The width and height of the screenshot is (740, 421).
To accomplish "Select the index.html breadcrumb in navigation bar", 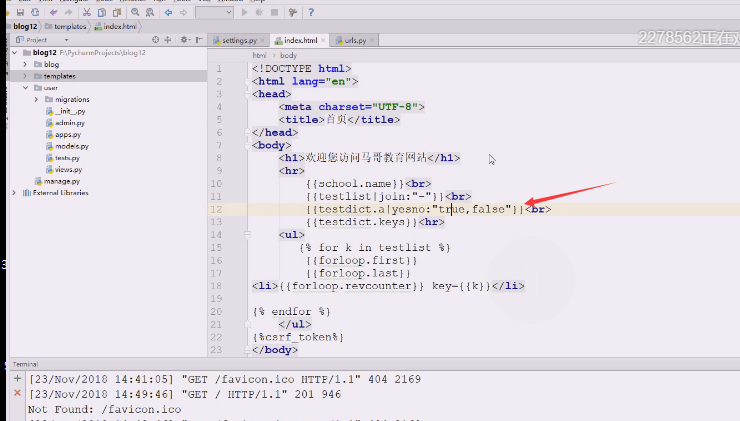I will [x=116, y=26].
